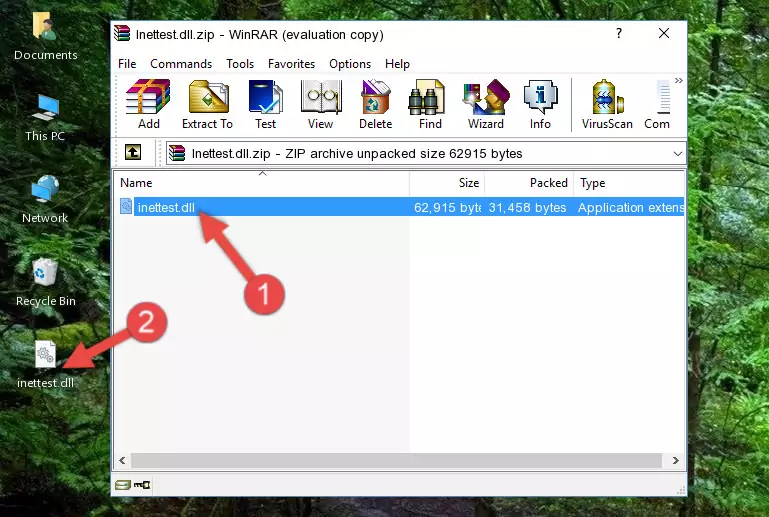The height and width of the screenshot is (517, 769).
Task: Select the inettest.dll file row
Action: coord(401,207)
